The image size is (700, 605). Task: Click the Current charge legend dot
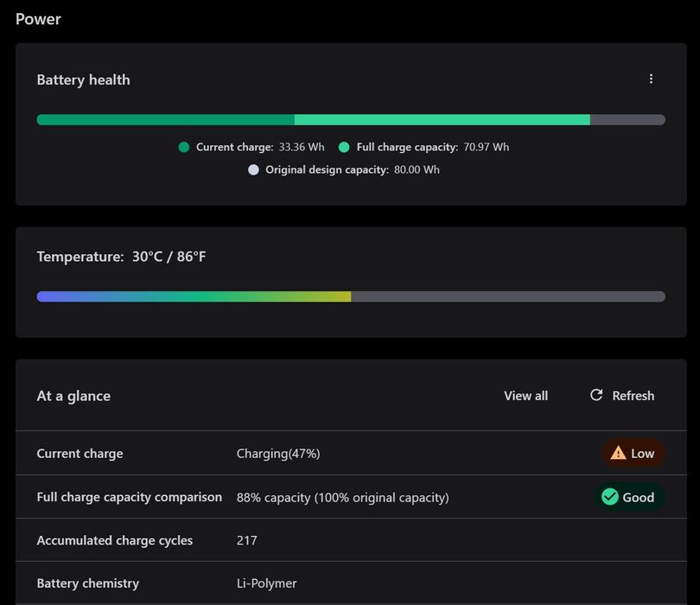pos(184,147)
